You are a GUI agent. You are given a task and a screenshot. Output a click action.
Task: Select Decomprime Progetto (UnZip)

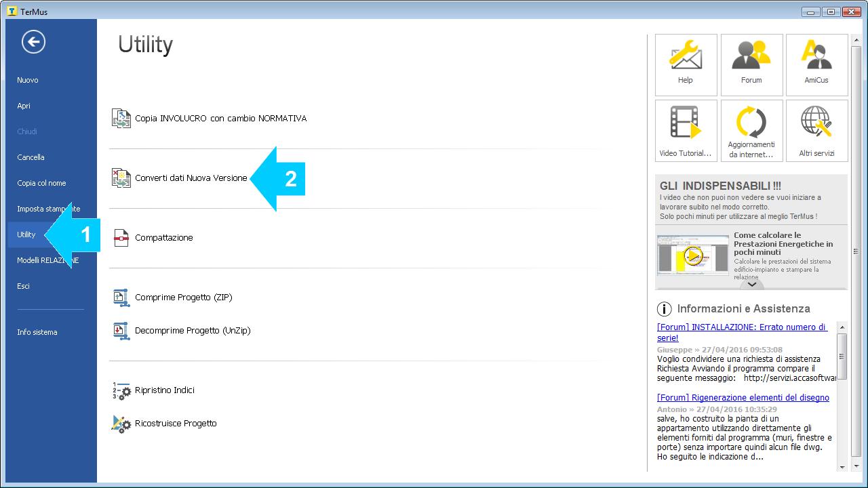(x=193, y=331)
